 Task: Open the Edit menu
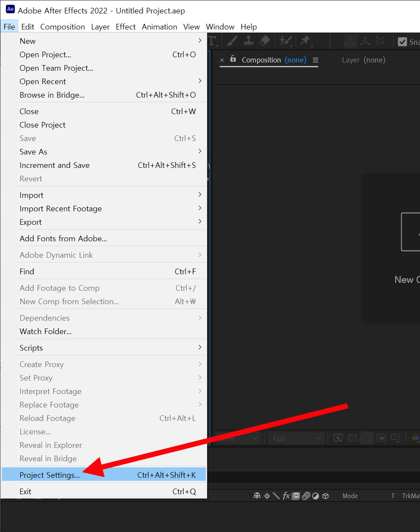[28, 27]
